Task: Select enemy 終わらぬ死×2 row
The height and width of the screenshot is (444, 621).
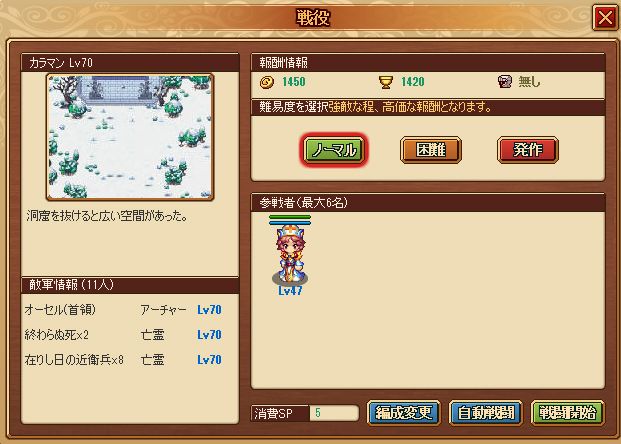Action: click(x=123, y=335)
